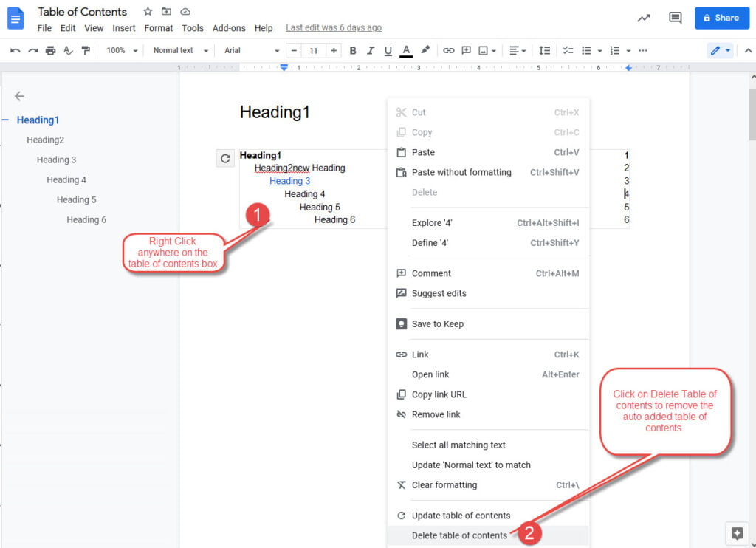Open the Insert image icon
Image resolution: width=756 pixels, height=548 pixels.
pyautogui.click(x=481, y=50)
